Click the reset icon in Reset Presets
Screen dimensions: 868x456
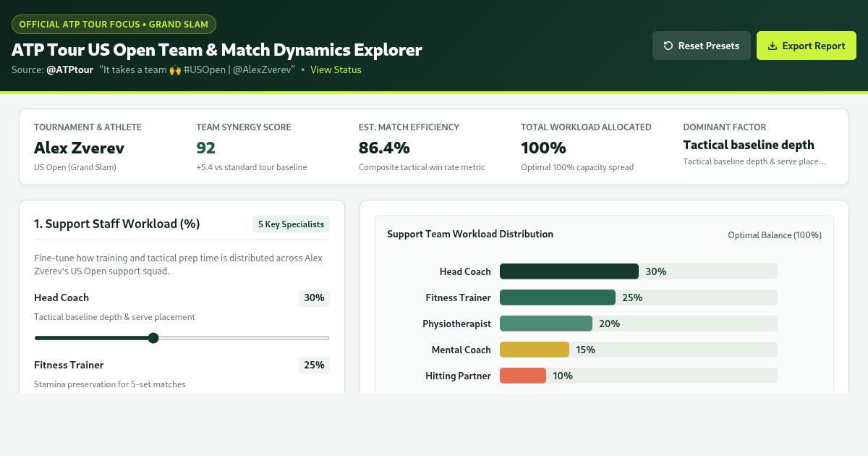tap(668, 46)
